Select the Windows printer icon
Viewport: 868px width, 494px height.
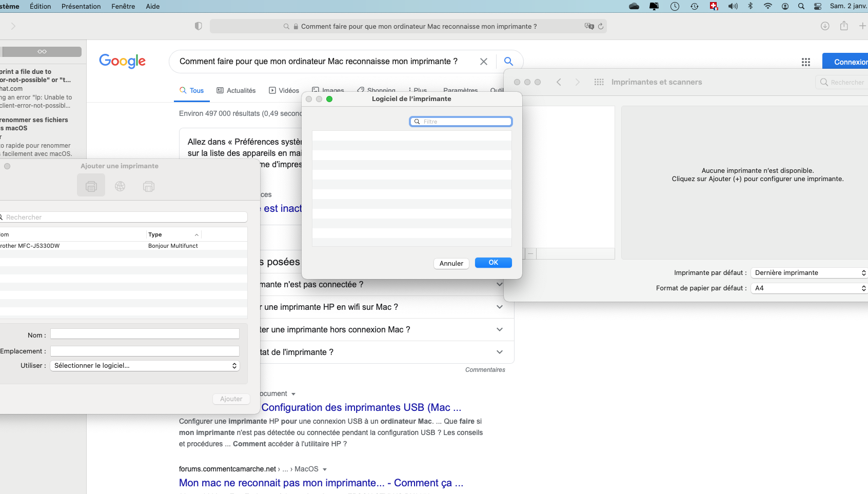[149, 186]
